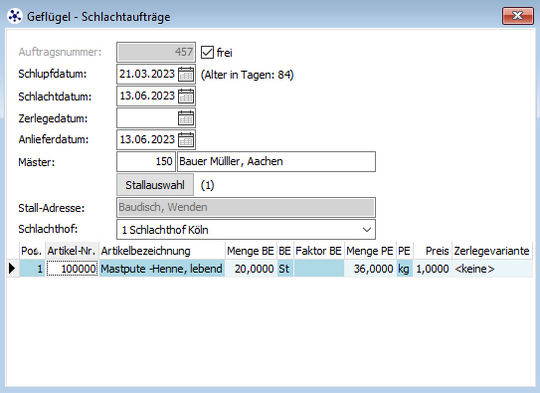Open calendar picker for Schlachtdatum
The width and height of the screenshot is (540, 393).
[186, 96]
